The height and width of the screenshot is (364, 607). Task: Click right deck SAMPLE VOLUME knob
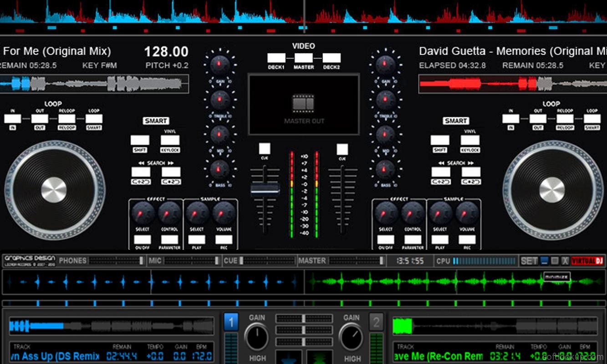467,213
